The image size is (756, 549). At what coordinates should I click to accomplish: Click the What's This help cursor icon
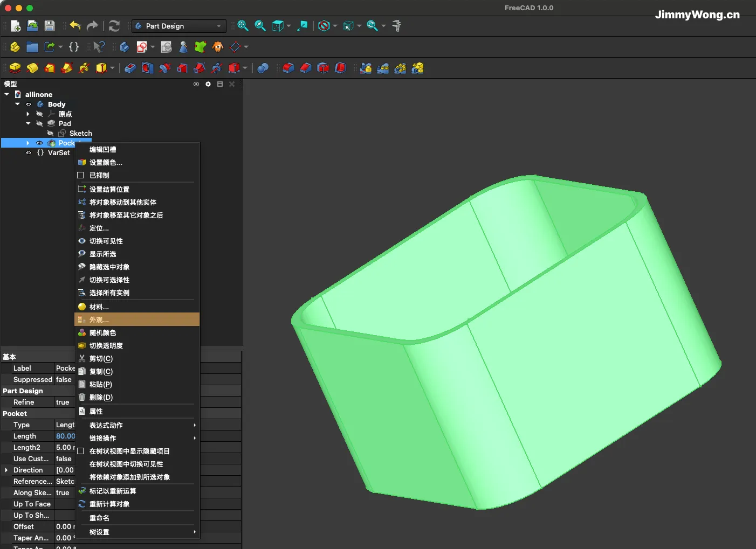coord(99,47)
